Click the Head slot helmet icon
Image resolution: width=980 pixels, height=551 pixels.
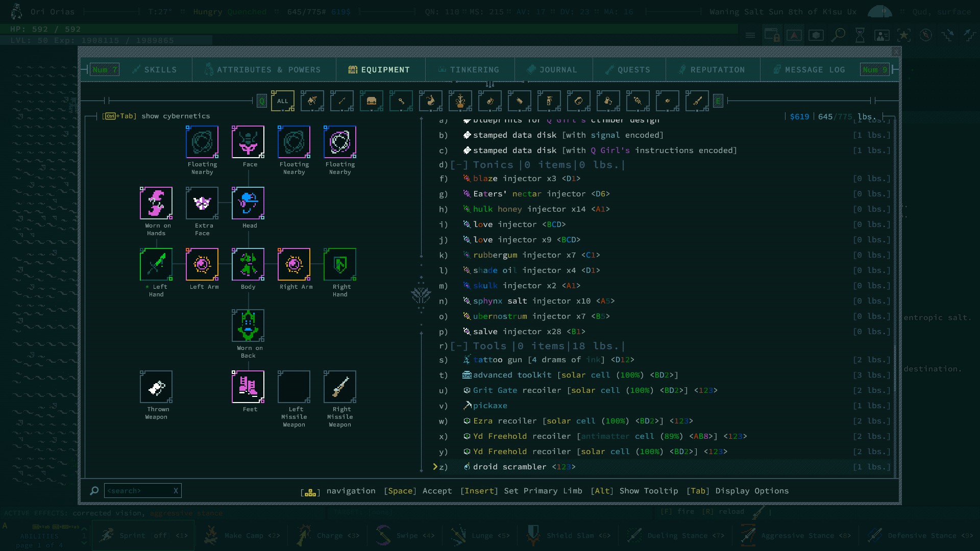coord(248,203)
